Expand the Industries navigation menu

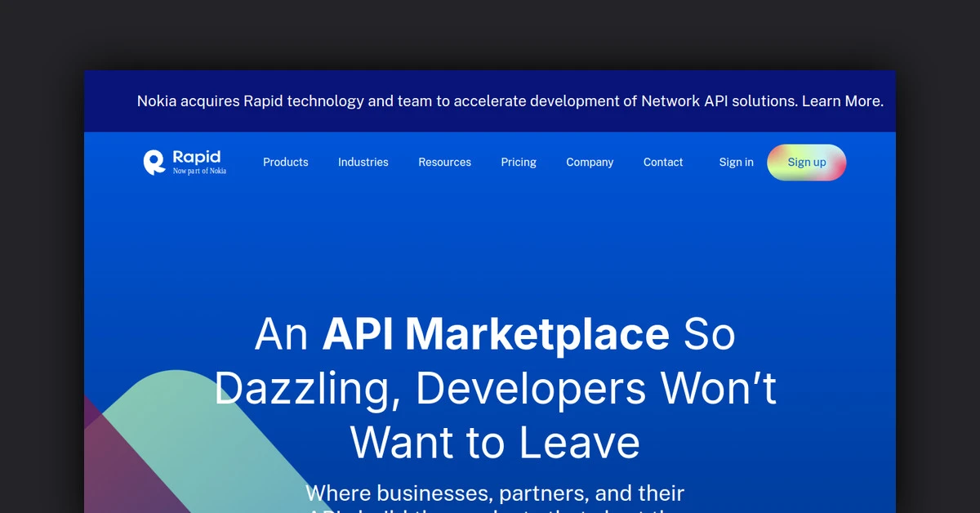(363, 163)
